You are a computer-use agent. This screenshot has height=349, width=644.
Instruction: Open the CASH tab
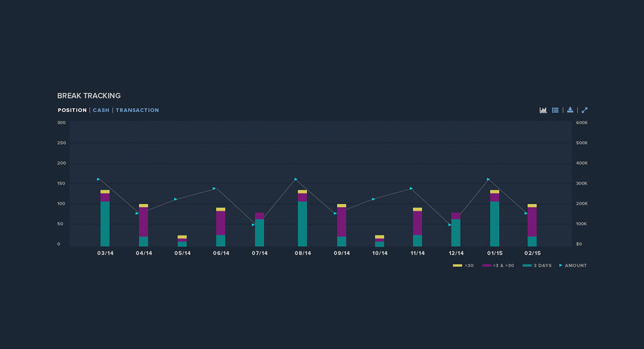pos(101,110)
